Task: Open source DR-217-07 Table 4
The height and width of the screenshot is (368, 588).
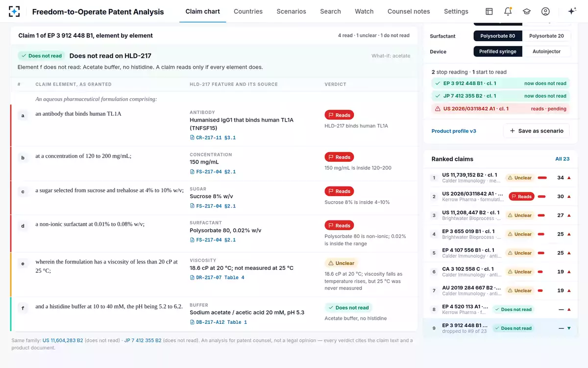Action: [217, 278]
